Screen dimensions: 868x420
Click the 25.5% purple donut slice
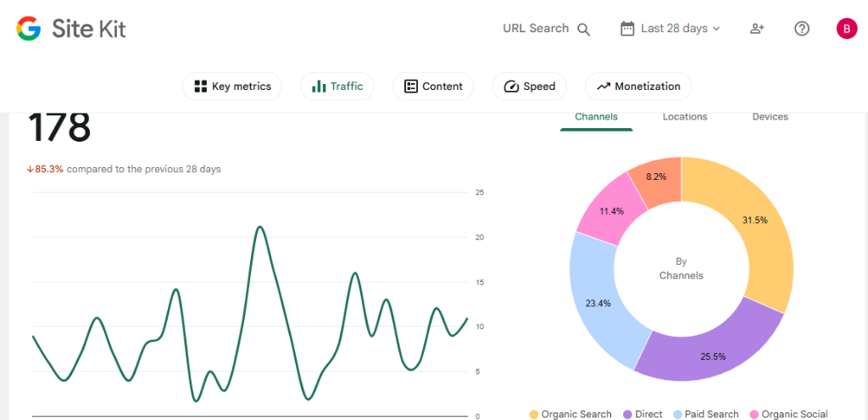coord(713,356)
